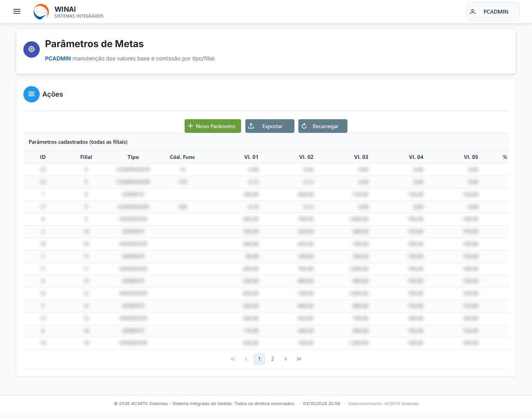This screenshot has height=418, width=532.
Task: Click the Cód. Func column header
Action: tap(182, 157)
